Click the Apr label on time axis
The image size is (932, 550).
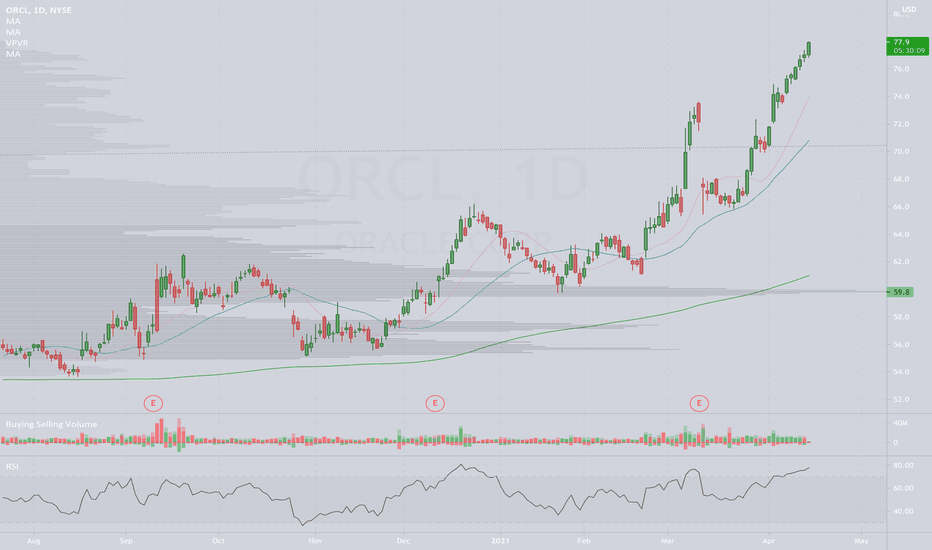click(769, 541)
